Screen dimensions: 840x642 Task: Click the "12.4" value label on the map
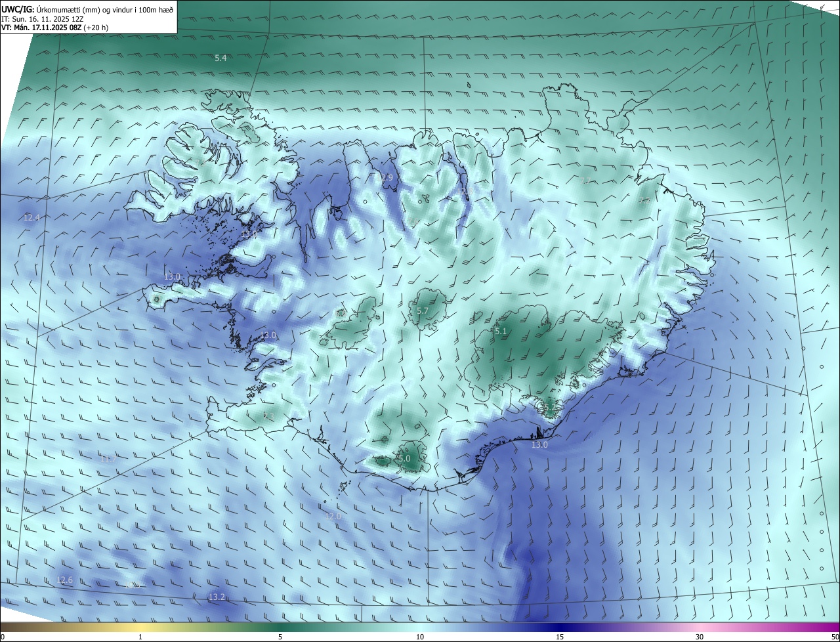pyautogui.click(x=31, y=217)
